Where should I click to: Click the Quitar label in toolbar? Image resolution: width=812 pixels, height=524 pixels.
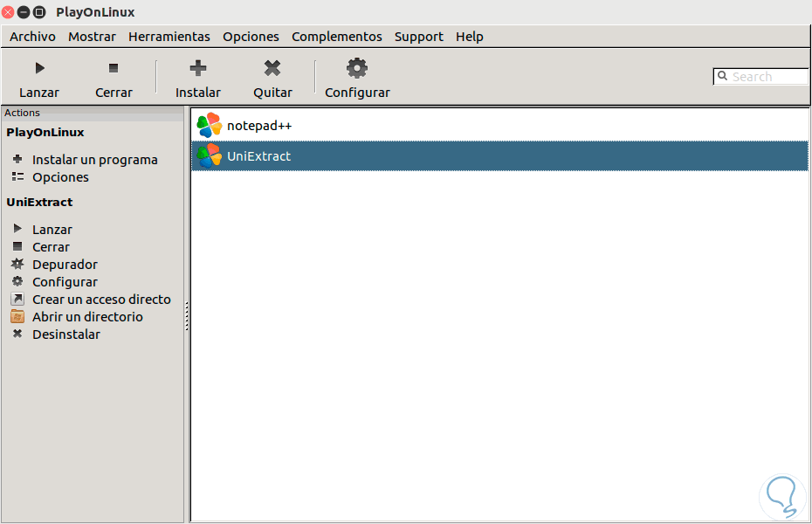coord(273,93)
